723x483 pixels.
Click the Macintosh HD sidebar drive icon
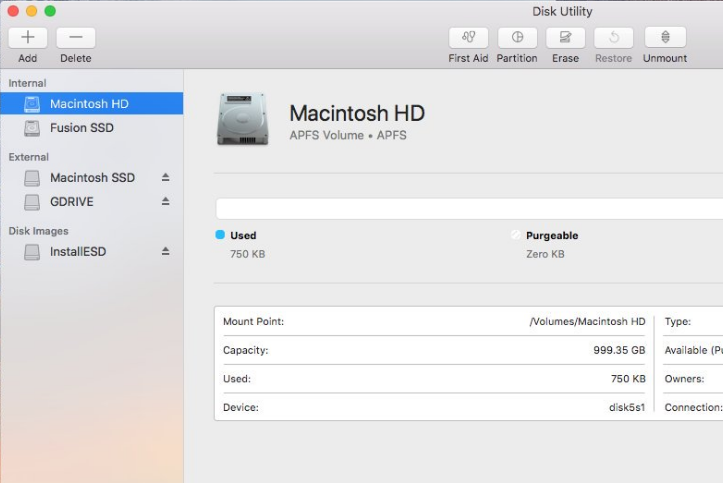[32, 104]
